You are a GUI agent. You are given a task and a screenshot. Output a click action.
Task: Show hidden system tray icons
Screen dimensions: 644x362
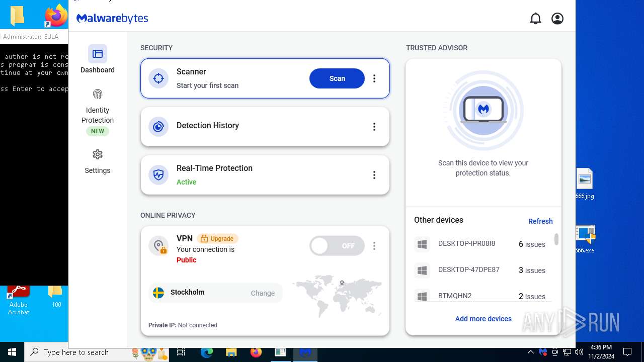531,352
